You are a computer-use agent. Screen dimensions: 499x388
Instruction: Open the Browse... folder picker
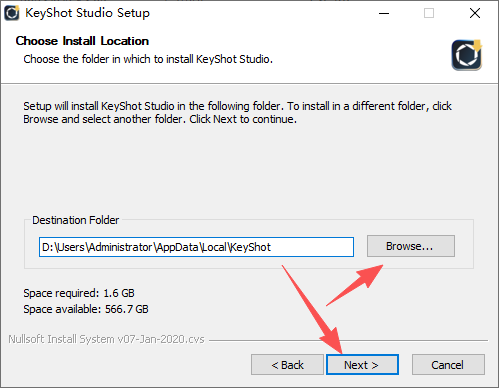click(x=411, y=246)
